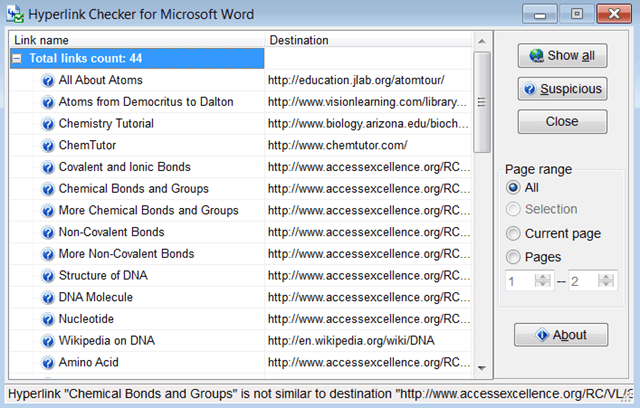Viewport: 640px width, 408px height.
Task: Click the start page spinner arrows
Action: click(x=542, y=281)
